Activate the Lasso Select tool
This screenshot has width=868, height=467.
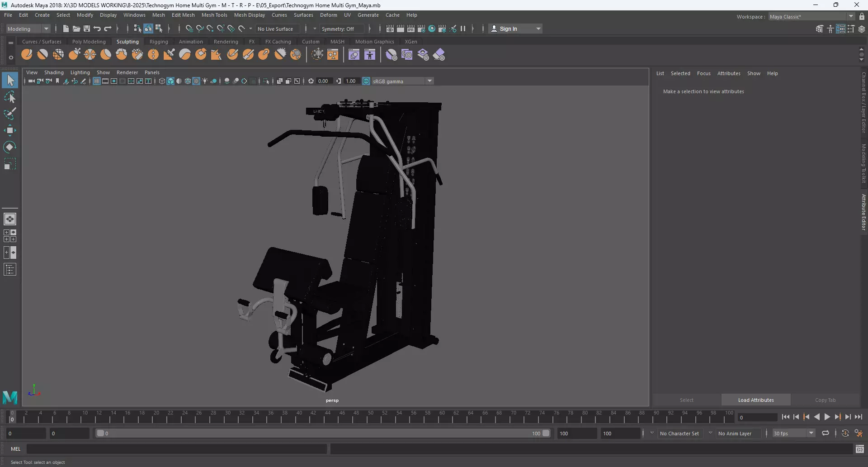(10, 97)
